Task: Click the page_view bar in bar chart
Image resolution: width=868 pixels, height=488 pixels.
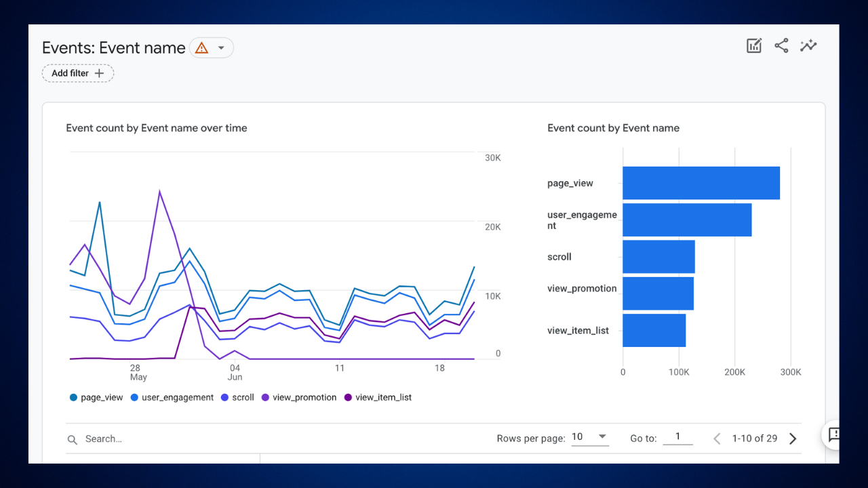Action: tap(701, 183)
